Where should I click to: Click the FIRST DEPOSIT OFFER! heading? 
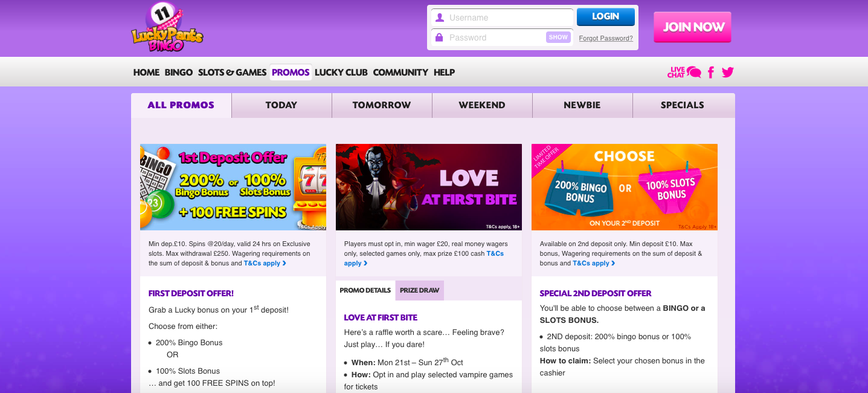[x=191, y=293]
